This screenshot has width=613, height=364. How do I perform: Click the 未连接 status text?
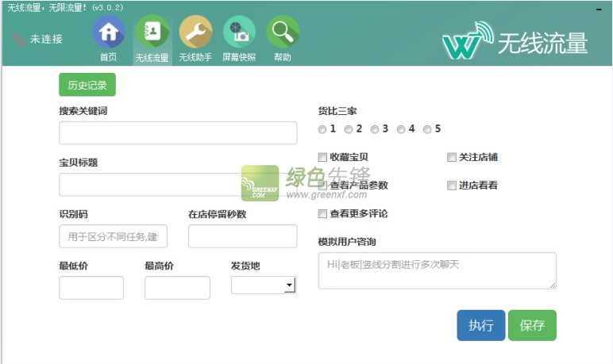(x=47, y=39)
